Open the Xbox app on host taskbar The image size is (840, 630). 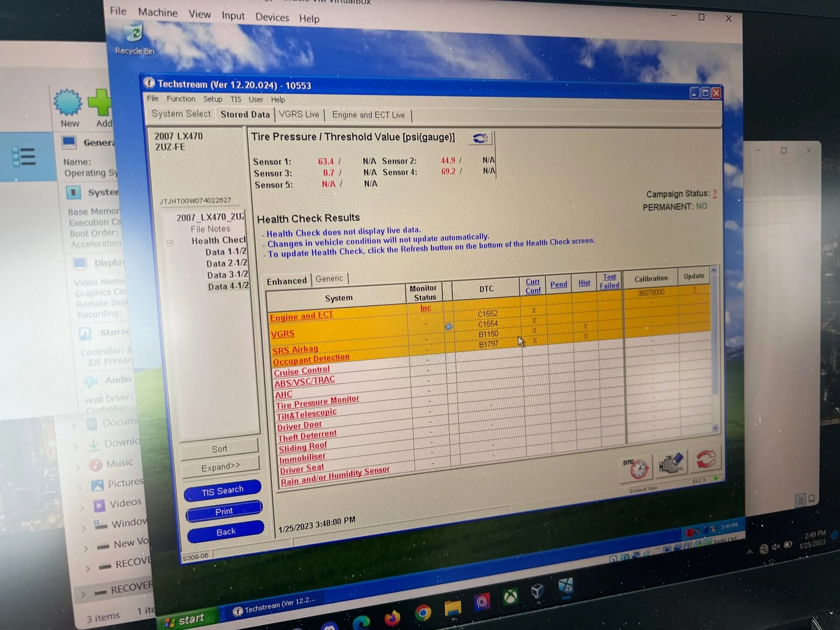(510, 597)
